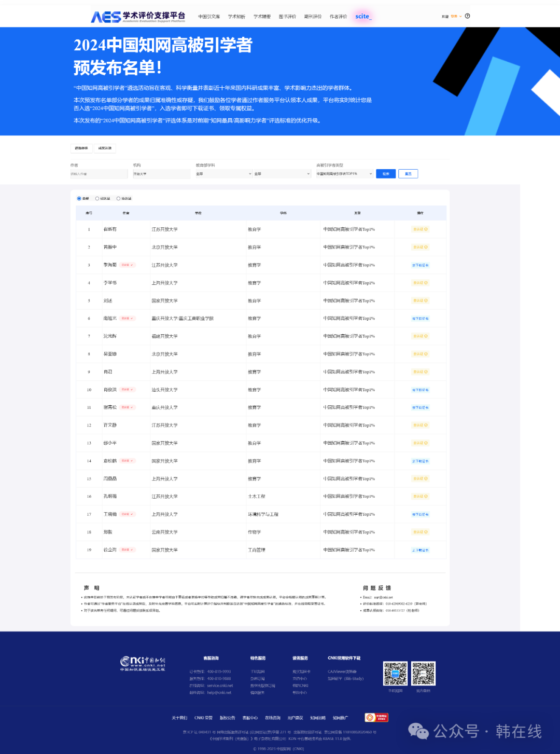Click the CNKI logo in footer

pyautogui.click(x=143, y=663)
